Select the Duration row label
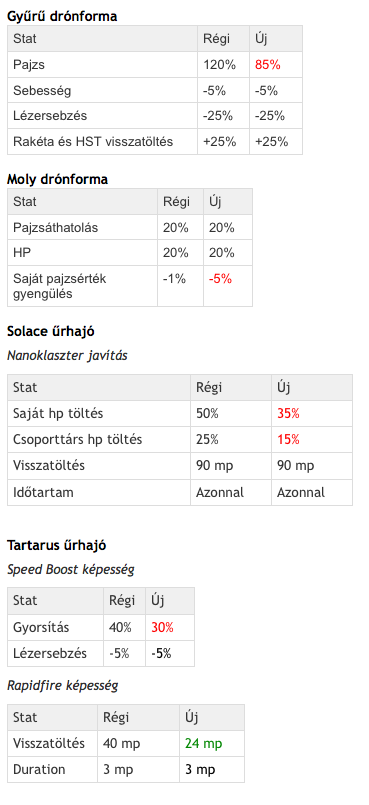The image size is (369, 805). (39, 770)
